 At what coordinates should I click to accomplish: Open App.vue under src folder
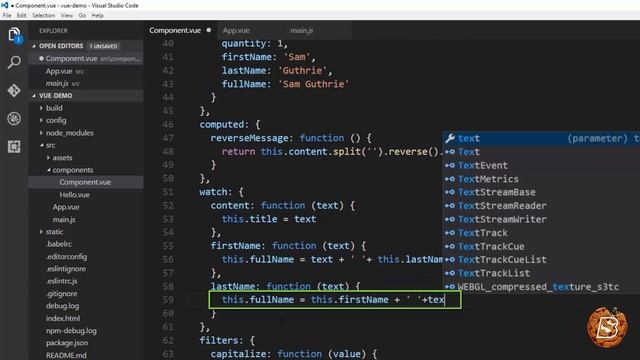click(66, 207)
